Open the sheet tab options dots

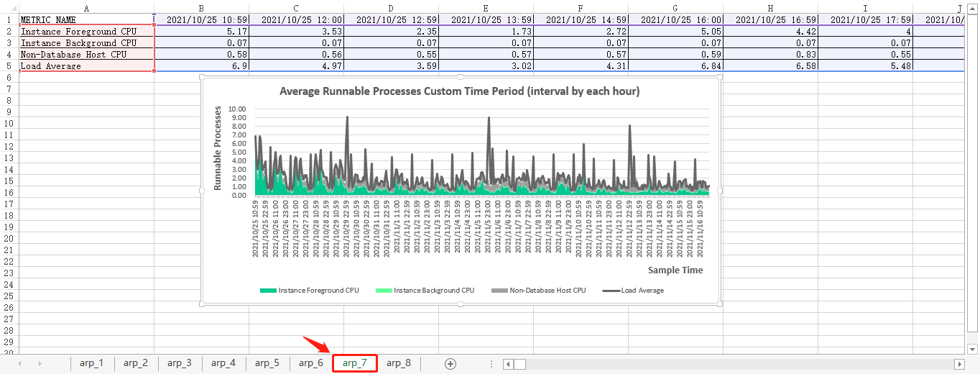[x=491, y=364]
